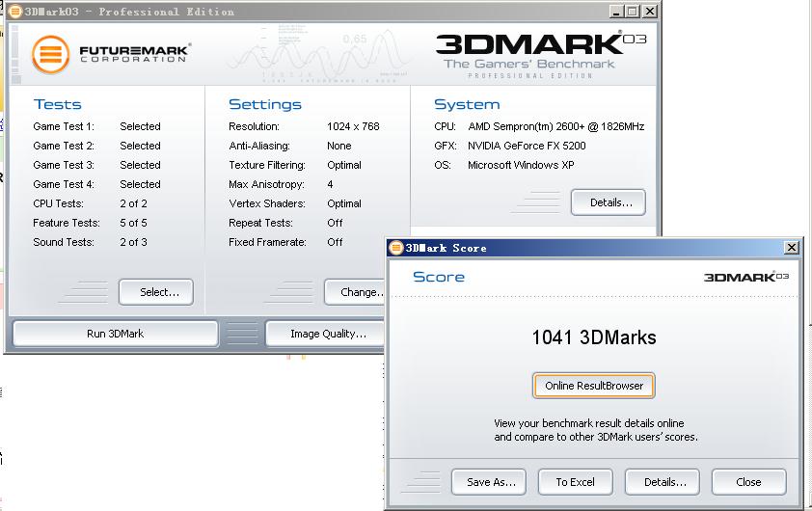The height and width of the screenshot is (511, 812).
Task: Close the 3DMark03 Professional Edition window
Action: coord(649,12)
